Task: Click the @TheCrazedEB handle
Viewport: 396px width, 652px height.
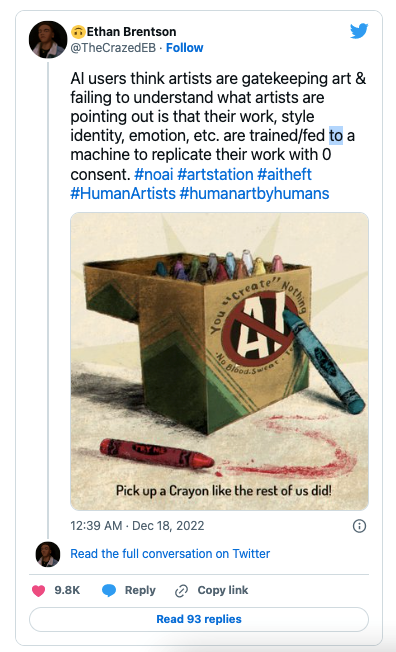Action: 113,48
